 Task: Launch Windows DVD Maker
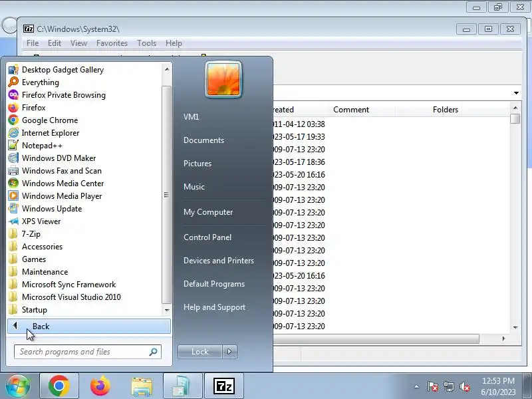(x=59, y=158)
